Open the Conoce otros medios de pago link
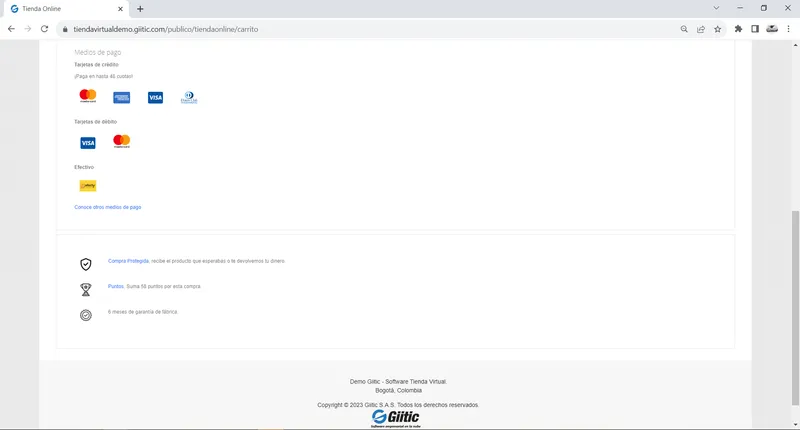The height and width of the screenshot is (430, 800). [x=108, y=207]
